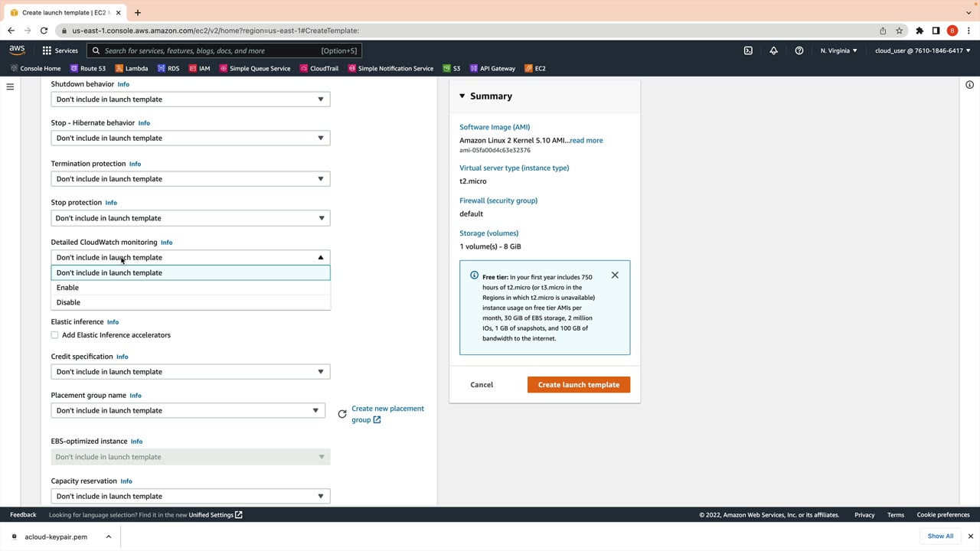Open the EC2 bookmark
This screenshot has height=551, width=980.
pyautogui.click(x=535, y=68)
